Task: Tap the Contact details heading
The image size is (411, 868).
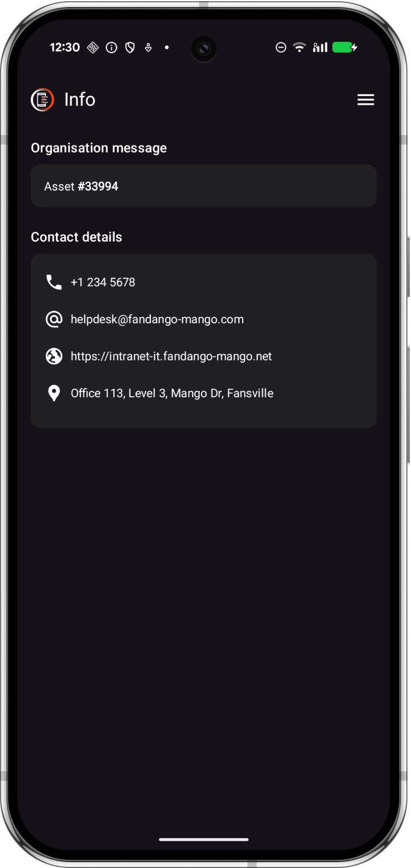Action: click(x=76, y=237)
